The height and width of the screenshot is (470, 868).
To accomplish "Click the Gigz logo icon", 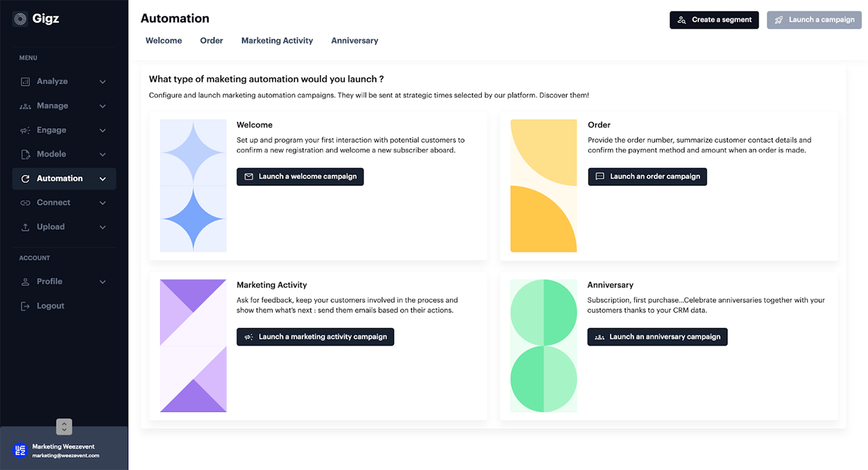I will coord(20,19).
